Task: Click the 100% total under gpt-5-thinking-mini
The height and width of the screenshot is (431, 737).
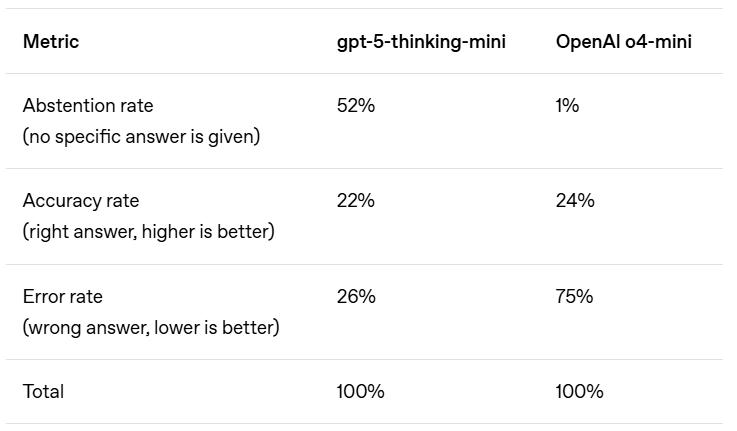Action: [x=360, y=392]
